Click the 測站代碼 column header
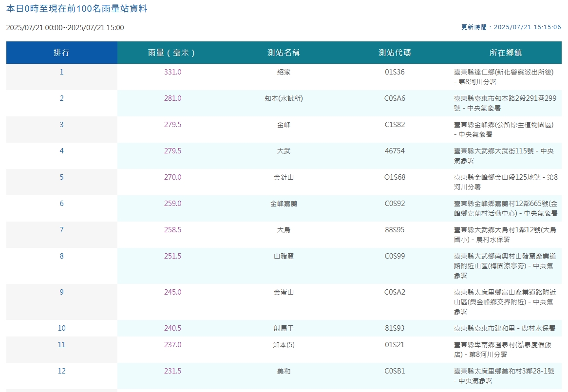 [395, 53]
